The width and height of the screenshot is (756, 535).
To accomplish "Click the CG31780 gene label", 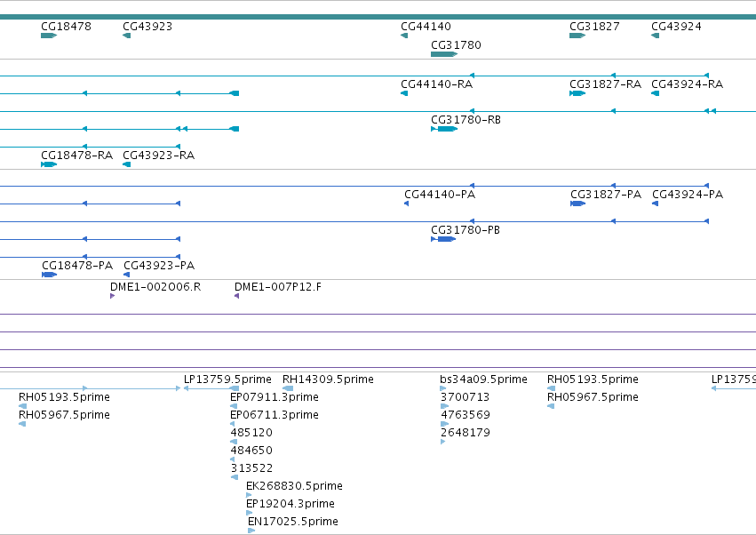I will pos(456,44).
